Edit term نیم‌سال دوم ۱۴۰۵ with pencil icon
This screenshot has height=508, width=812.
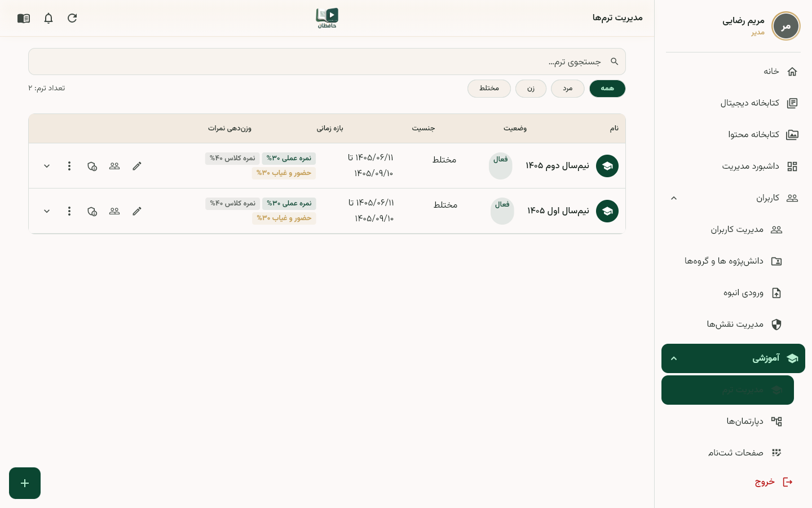click(x=137, y=166)
